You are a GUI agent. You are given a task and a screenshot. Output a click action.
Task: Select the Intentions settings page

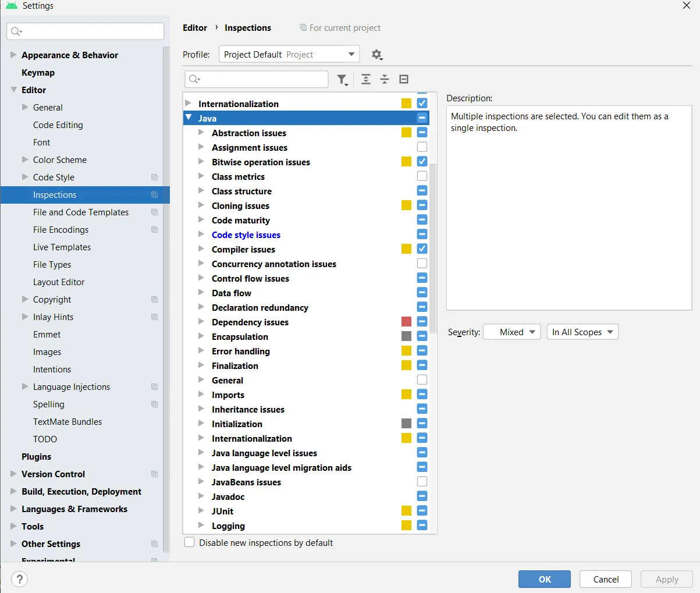point(52,370)
